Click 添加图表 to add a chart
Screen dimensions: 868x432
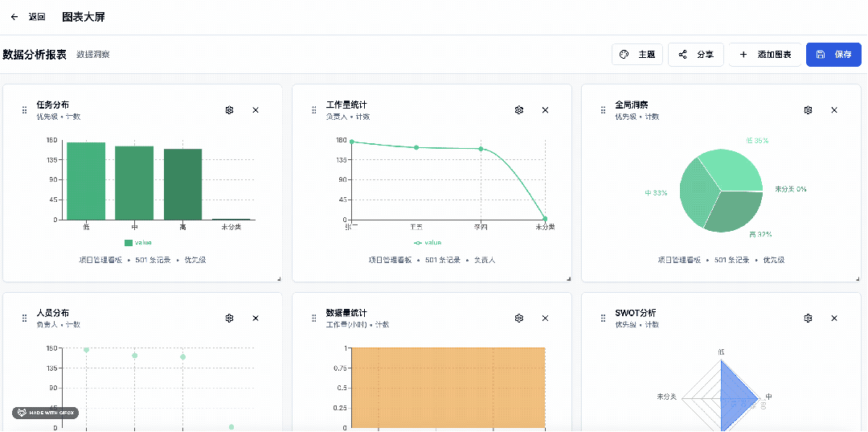pyautogui.click(x=765, y=55)
